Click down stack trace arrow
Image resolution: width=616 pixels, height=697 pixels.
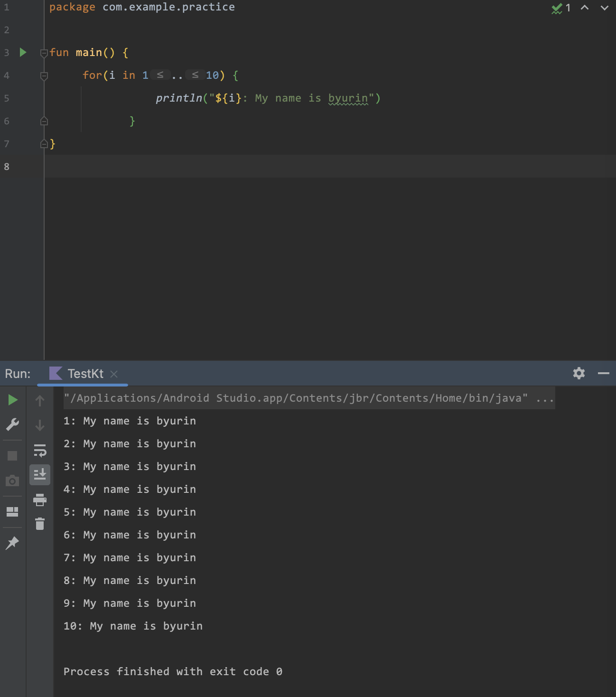tap(40, 425)
